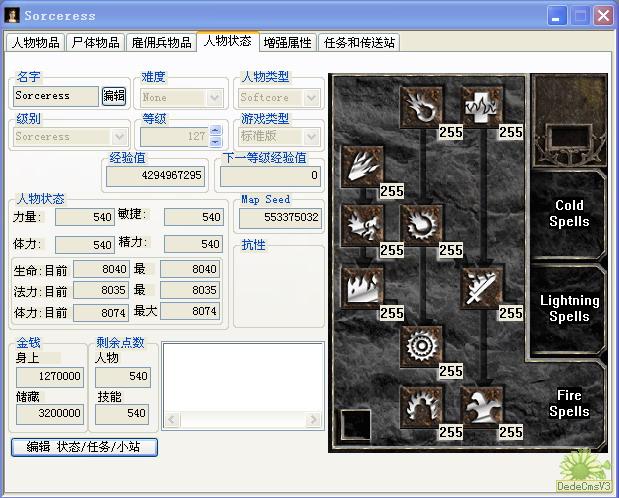
Task: Select the Fire Bolt skill icon
Action: pyautogui.click(x=421, y=106)
